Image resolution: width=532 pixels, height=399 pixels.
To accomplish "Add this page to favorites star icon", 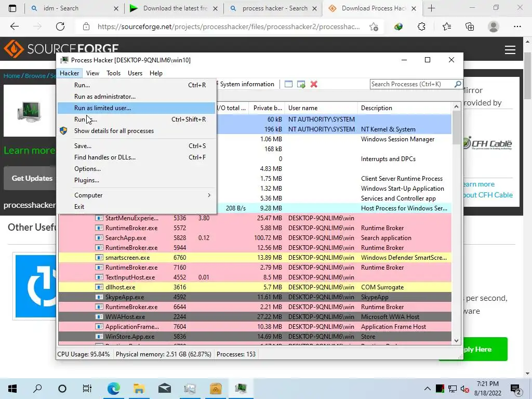I will click(x=374, y=26).
